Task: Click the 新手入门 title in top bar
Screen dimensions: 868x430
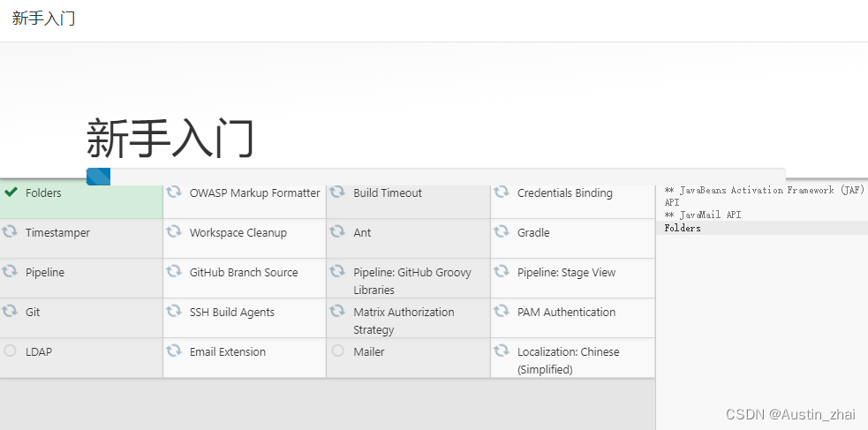Action: [x=43, y=19]
